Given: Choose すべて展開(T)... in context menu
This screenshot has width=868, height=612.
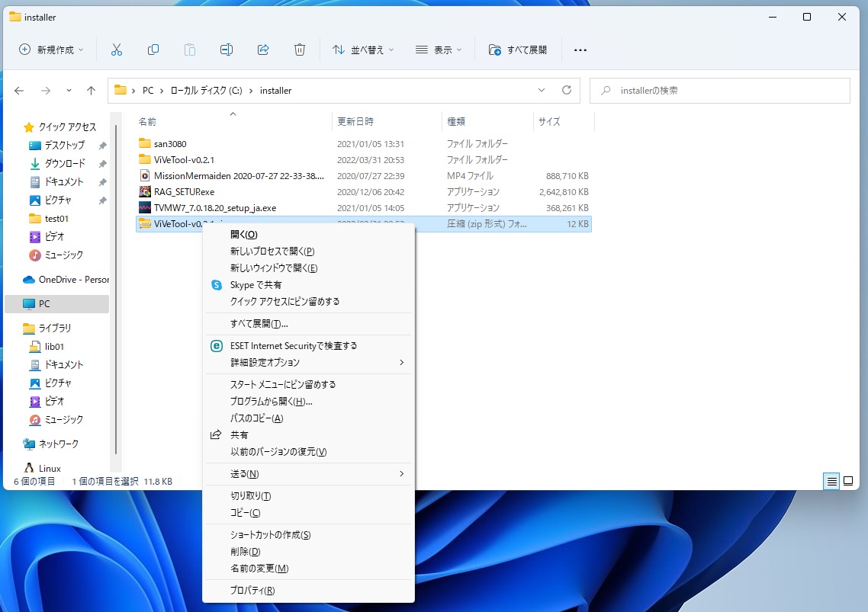Looking at the screenshot, I should (x=308, y=324).
